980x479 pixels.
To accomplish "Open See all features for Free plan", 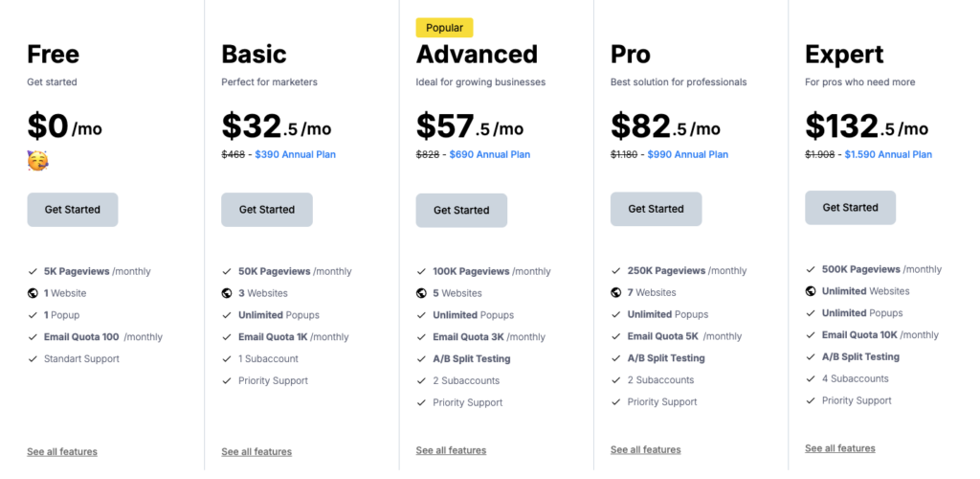I will [x=62, y=451].
